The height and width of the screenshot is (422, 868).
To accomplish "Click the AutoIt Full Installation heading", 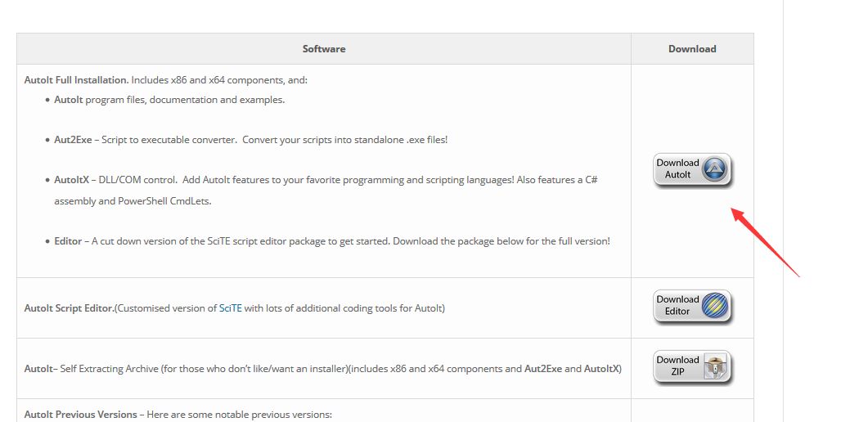I will 76,80.
